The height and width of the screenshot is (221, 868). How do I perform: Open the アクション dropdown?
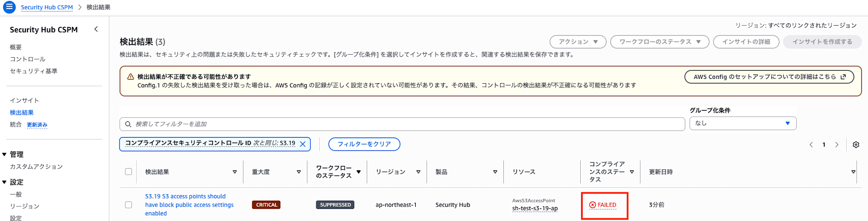pos(578,42)
